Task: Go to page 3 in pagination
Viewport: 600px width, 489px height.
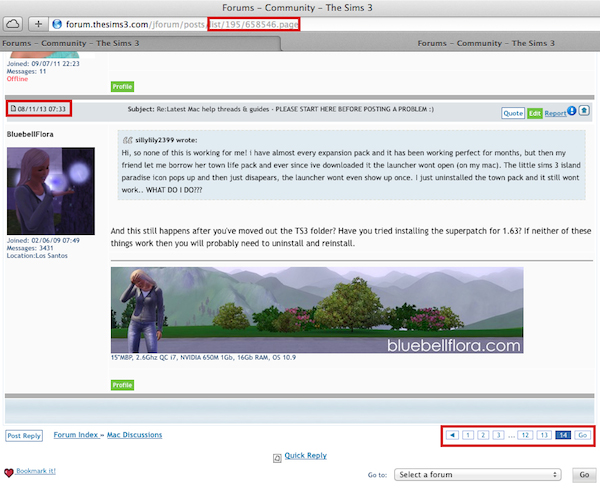Action: 498,435
